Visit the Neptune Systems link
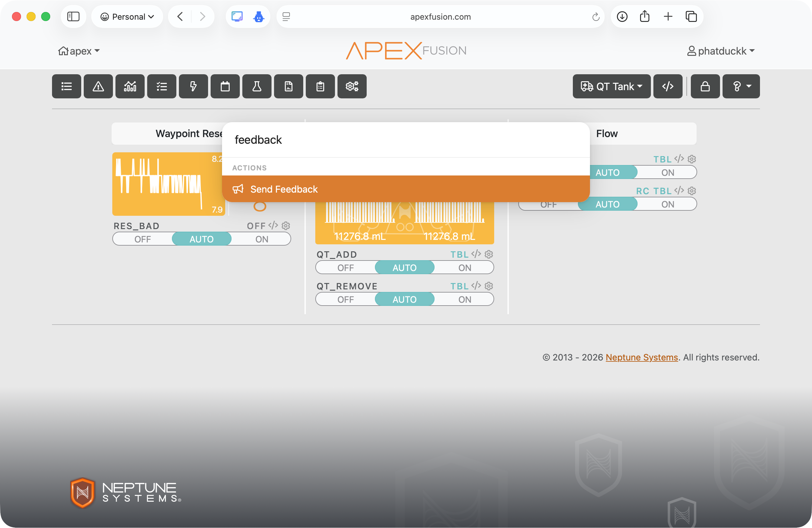The width and height of the screenshot is (812, 528). 642,357
